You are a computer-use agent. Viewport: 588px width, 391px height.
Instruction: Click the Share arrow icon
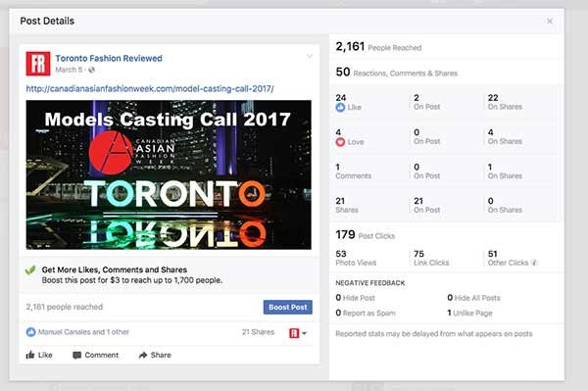[x=143, y=355]
